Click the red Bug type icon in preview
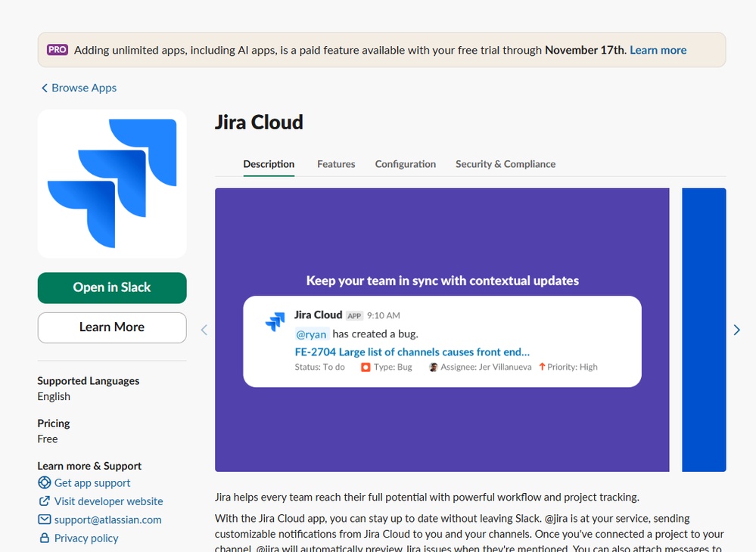756x552 pixels. point(366,367)
